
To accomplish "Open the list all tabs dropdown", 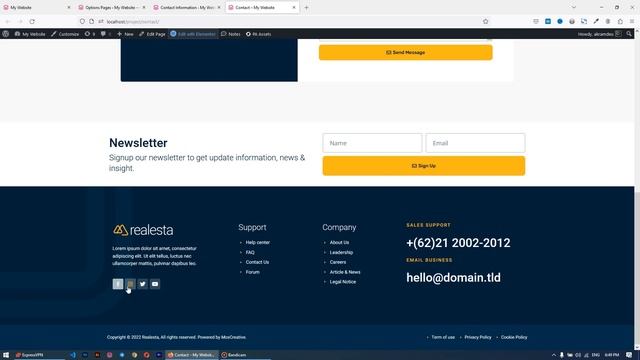I will pos(573,7).
